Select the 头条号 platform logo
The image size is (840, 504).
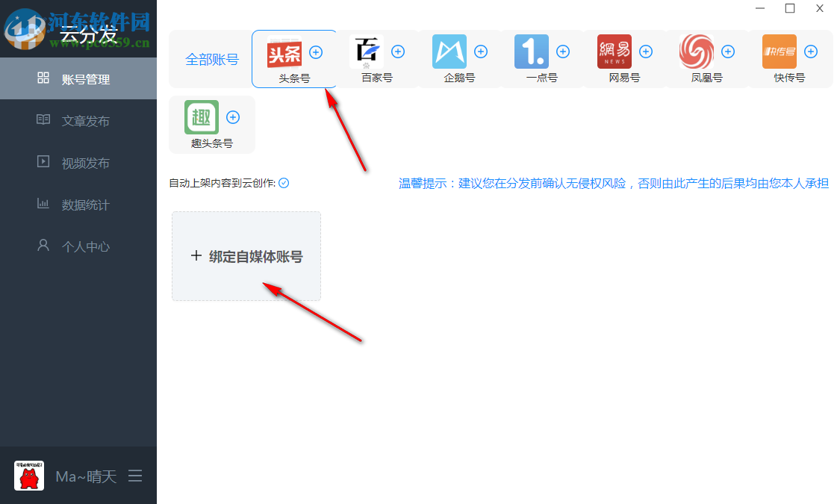(x=284, y=52)
